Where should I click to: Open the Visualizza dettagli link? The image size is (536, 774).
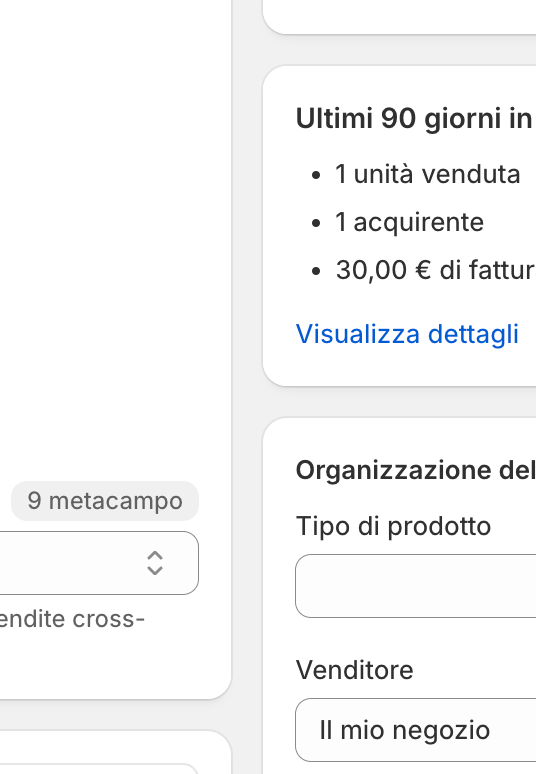[x=407, y=334]
